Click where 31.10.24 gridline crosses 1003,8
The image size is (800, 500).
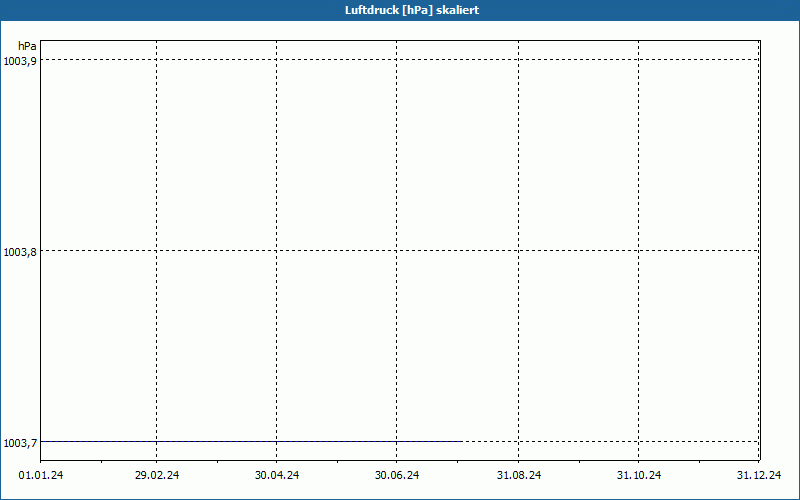coord(639,251)
